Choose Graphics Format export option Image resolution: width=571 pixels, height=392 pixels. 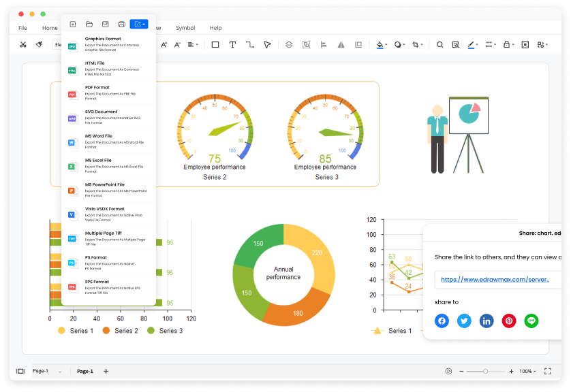point(109,44)
